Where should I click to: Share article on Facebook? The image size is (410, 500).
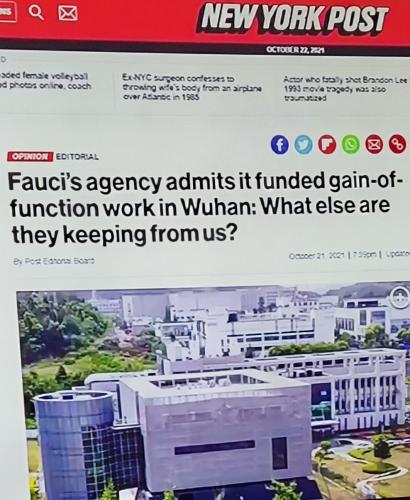[279, 144]
